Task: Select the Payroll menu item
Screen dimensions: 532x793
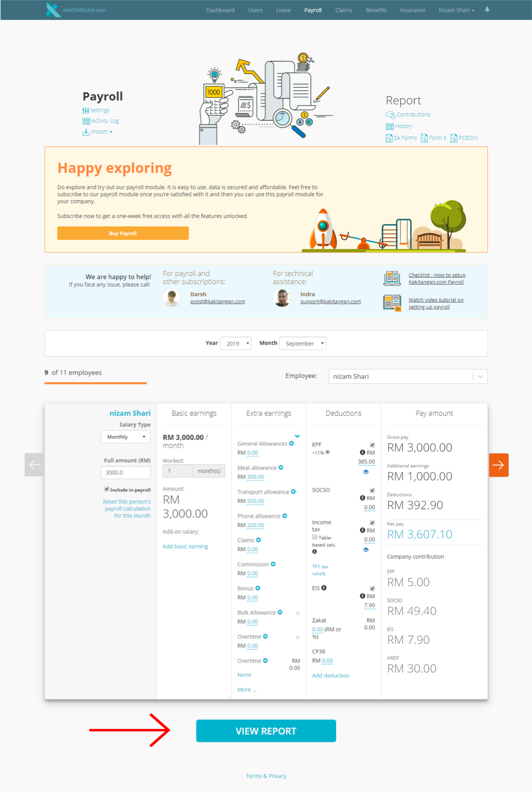Action: [313, 10]
